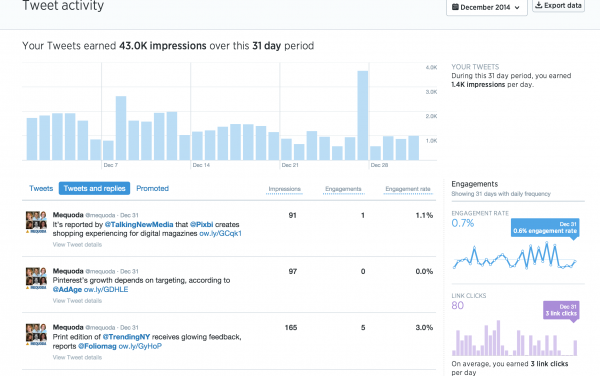Viewport: 600px width, 376px height.
Task: View Tweet details for the TrendingNY tweet
Action: click(77, 357)
